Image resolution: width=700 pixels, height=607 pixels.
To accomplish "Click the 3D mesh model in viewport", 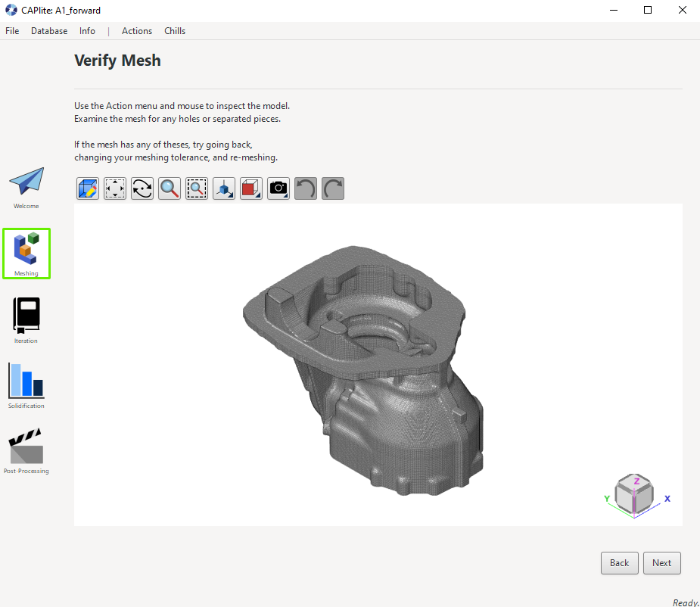I will tap(362, 371).
